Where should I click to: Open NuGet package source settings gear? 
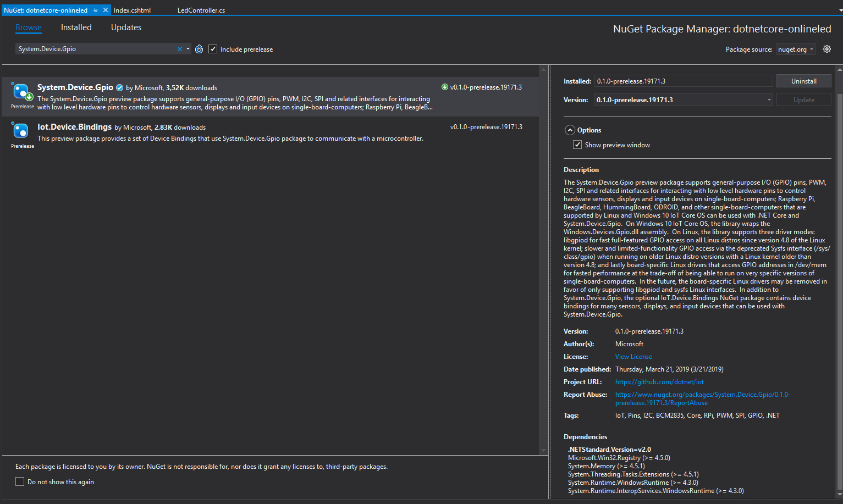point(827,49)
